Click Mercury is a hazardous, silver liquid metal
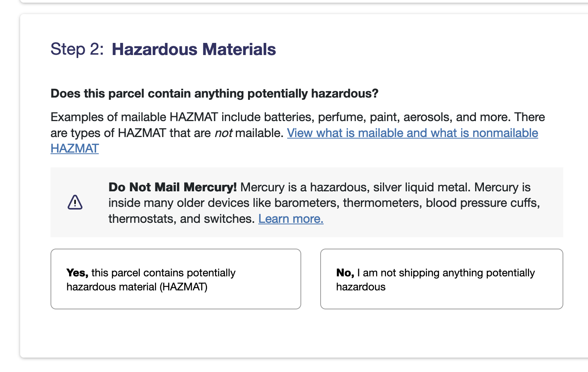This screenshot has width=588, height=372. tap(356, 187)
